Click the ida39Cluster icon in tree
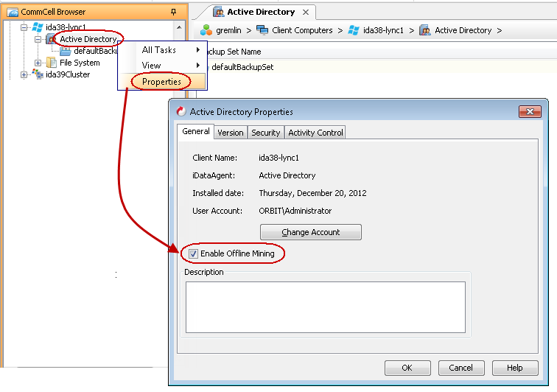Viewport: 557px width, 392px height. coord(37,74)
